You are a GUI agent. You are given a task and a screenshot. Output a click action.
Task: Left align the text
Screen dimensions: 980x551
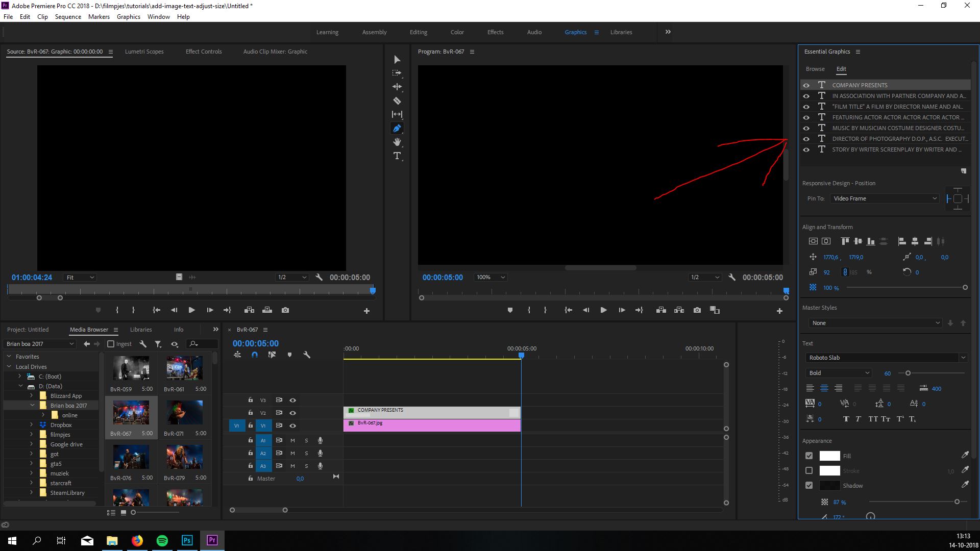pos(810,388)
